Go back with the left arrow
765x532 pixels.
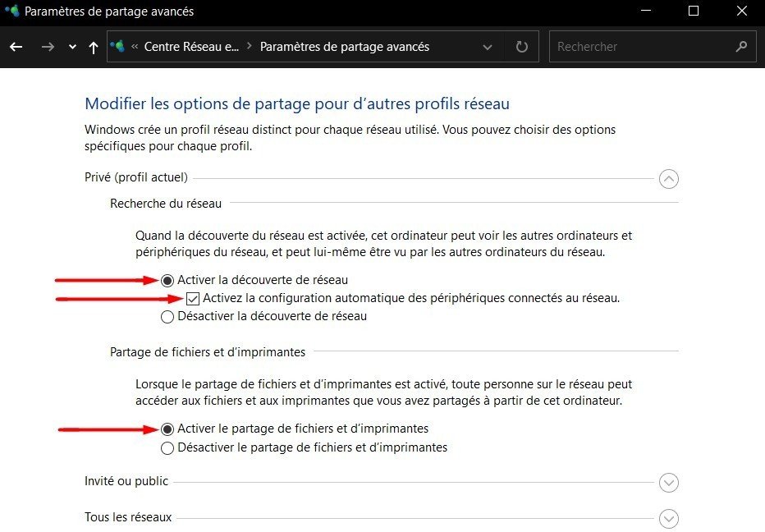pos(16,47)
